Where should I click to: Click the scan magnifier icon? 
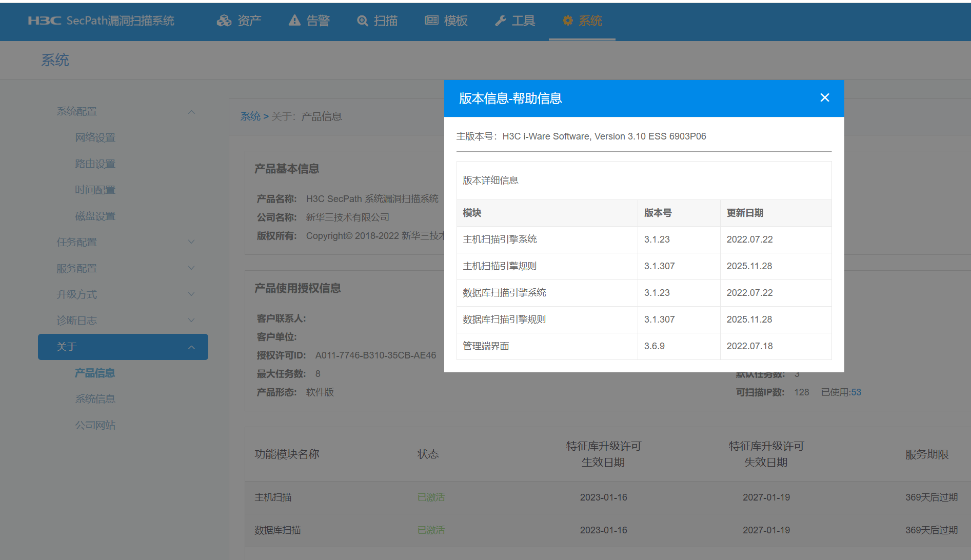coord(363,21)
